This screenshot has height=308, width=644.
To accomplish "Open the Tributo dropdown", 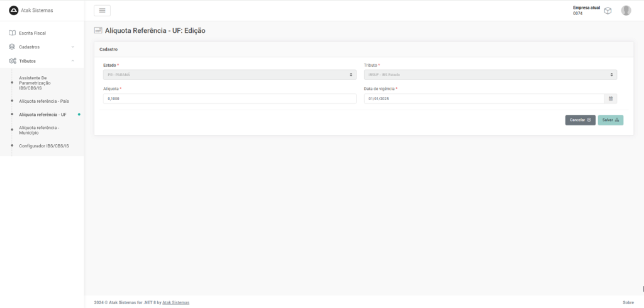I will [490, 75].
